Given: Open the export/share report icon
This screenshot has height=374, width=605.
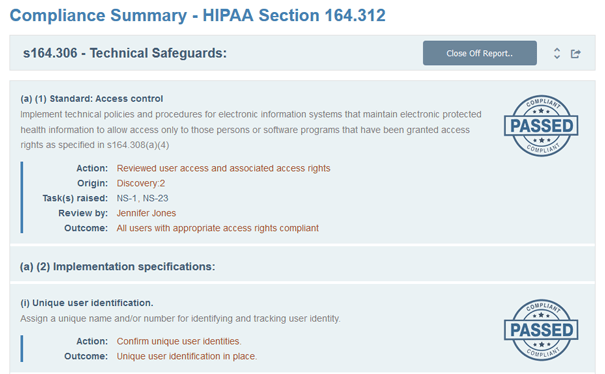Looking at the screenshot, I should [x=576, y=54].
